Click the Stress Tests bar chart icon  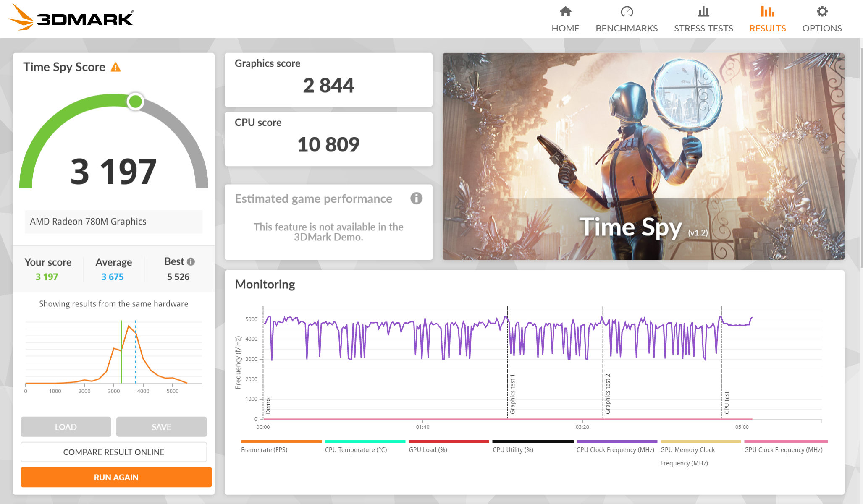click(x=703, y=12)
